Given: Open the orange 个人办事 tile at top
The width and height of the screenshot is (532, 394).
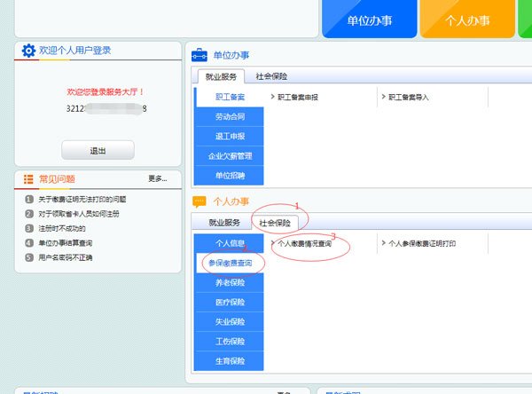Looking at the screenshot, I should 466,20.
